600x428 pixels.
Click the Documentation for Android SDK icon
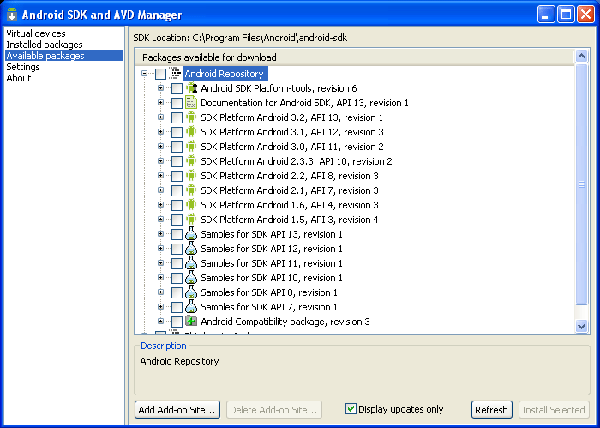[191, 103]
